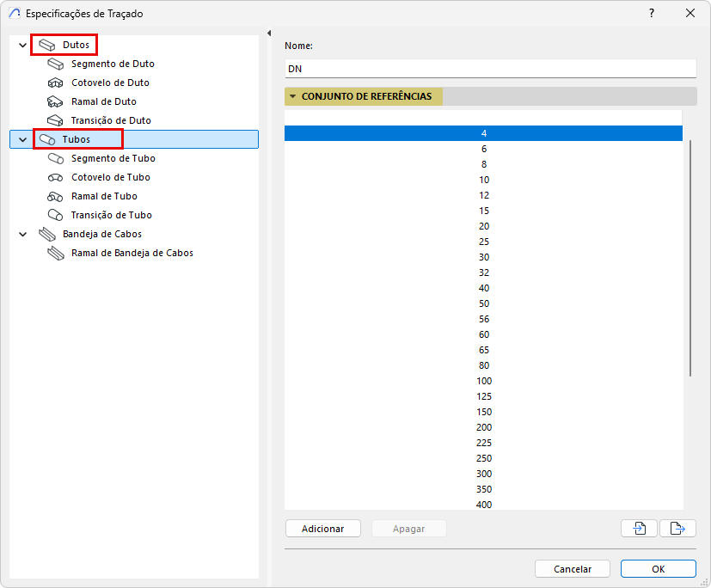Image resolution: width=711 pixels, height=588 pixels.
Task: Confirm with the OK button
Action: coord(658,569)
